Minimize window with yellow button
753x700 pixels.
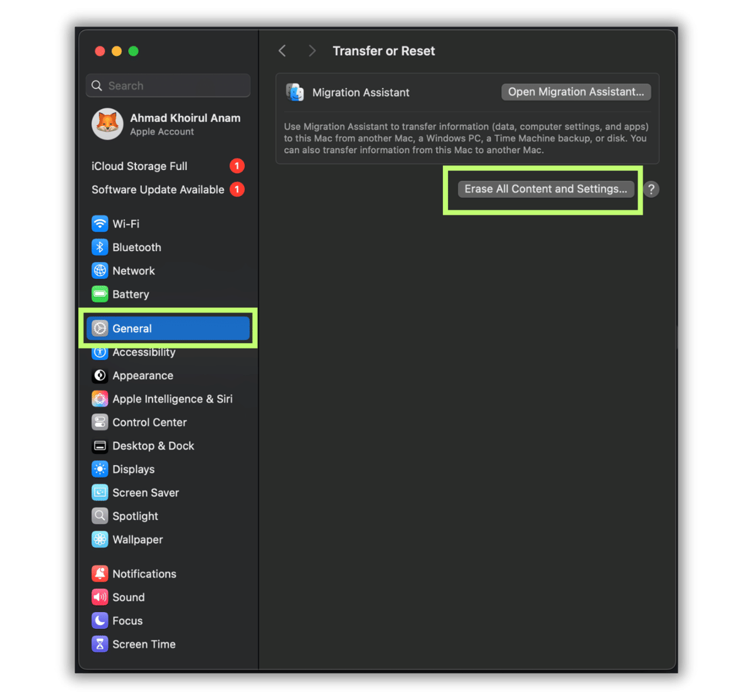pos(117,51)
